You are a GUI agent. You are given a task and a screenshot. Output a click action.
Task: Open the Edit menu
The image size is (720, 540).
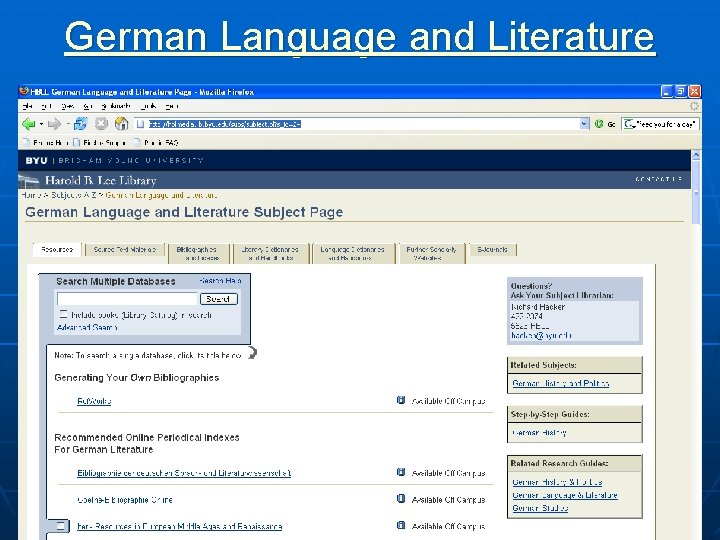46,106
